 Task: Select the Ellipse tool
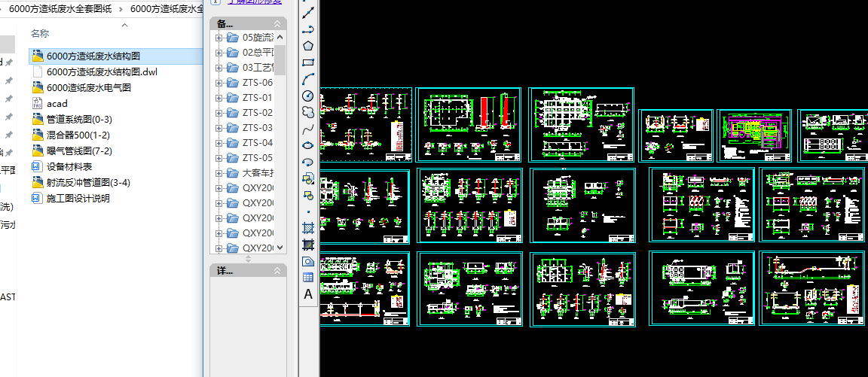click(x=308, y=145)
